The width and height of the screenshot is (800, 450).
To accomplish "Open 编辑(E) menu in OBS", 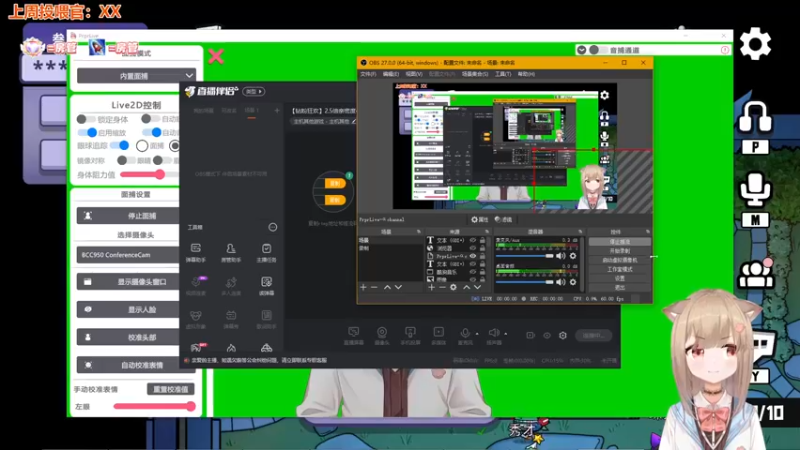I will [x=391, y=74].
